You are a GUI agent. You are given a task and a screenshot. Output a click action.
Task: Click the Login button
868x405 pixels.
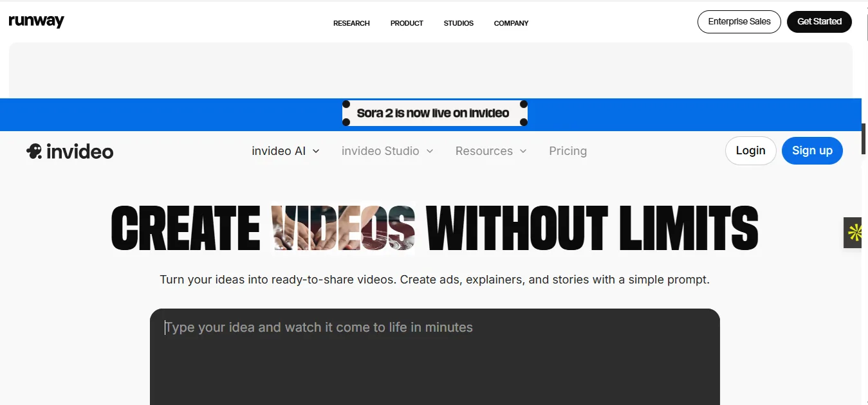(750, 151)
